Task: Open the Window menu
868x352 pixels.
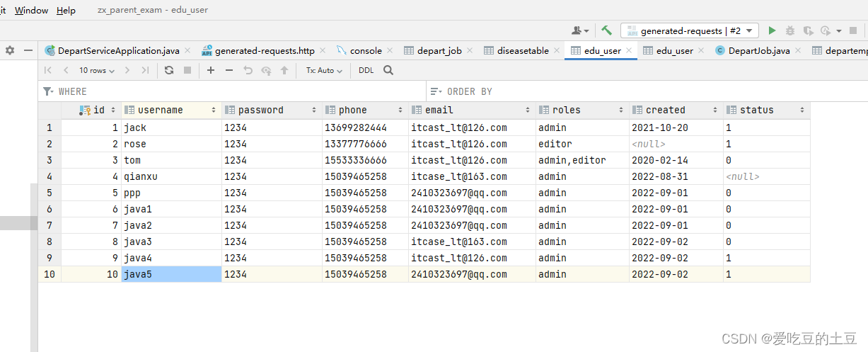Action: click(32, 11)
